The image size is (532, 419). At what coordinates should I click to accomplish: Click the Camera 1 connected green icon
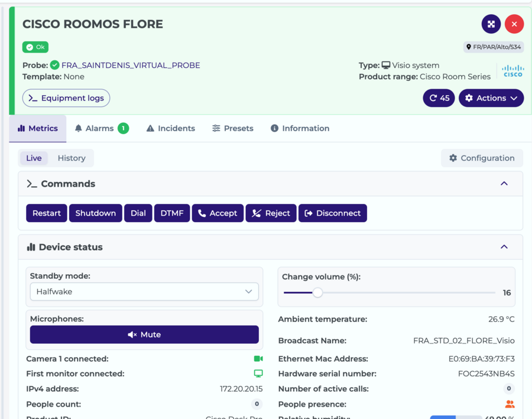258,359
